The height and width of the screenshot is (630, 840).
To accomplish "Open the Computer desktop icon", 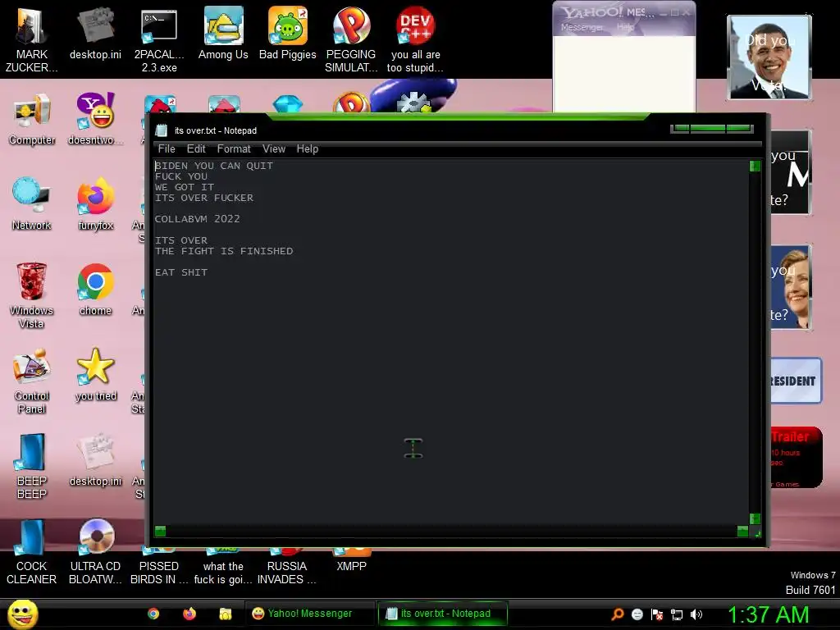I will 32,119.
